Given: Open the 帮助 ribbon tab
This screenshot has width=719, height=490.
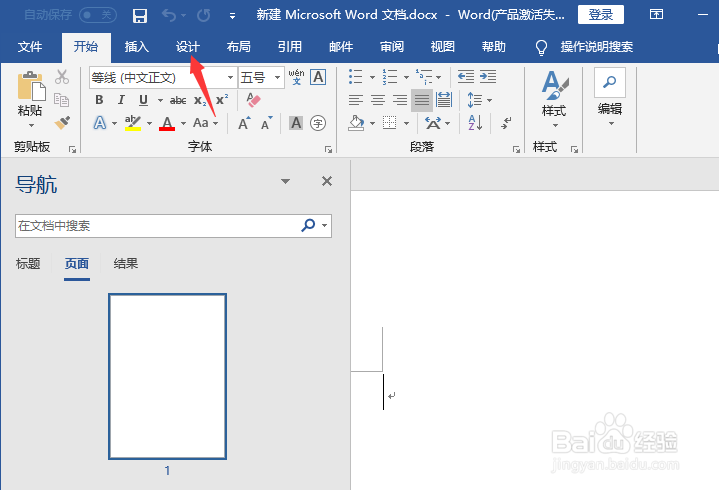Looking at the screenshot, I should (x=493, y=47).
